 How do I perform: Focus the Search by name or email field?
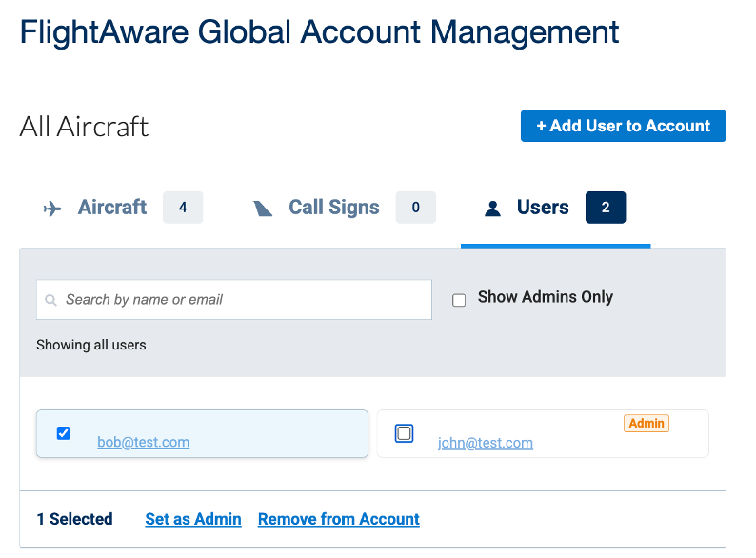tap(234, 300)
